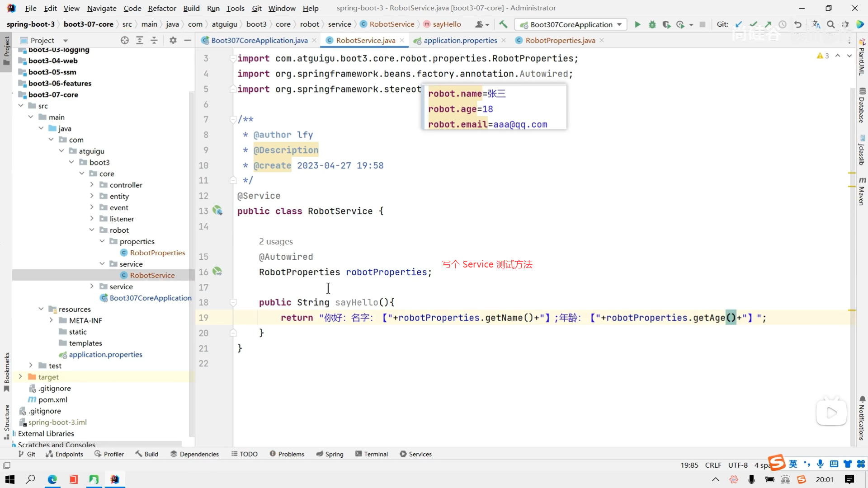Click the UTF-8 encoding status widget

(x=738, y=465)
